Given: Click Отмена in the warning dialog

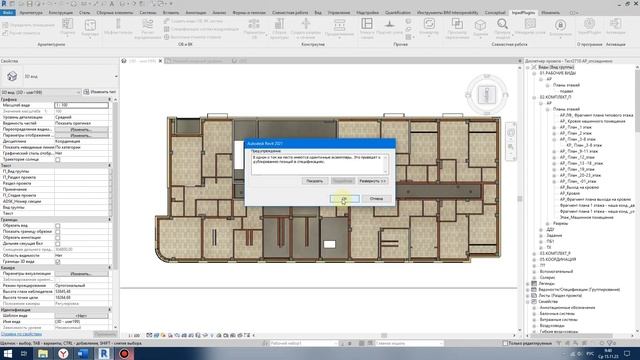Looking at the screenshot, I should coord(376,199).
